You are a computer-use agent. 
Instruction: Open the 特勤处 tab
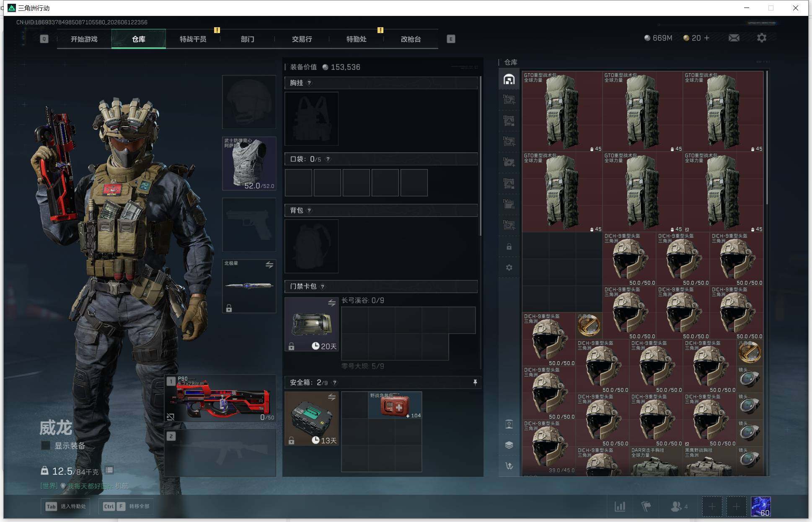(356, 39)
